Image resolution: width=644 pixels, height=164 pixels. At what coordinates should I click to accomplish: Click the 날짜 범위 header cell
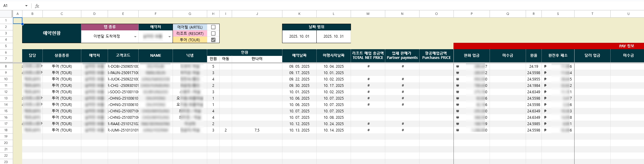click(x=316, y=27)
